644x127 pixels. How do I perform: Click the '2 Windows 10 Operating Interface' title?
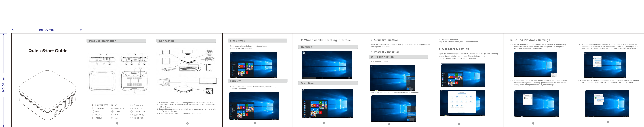[326, 40]
